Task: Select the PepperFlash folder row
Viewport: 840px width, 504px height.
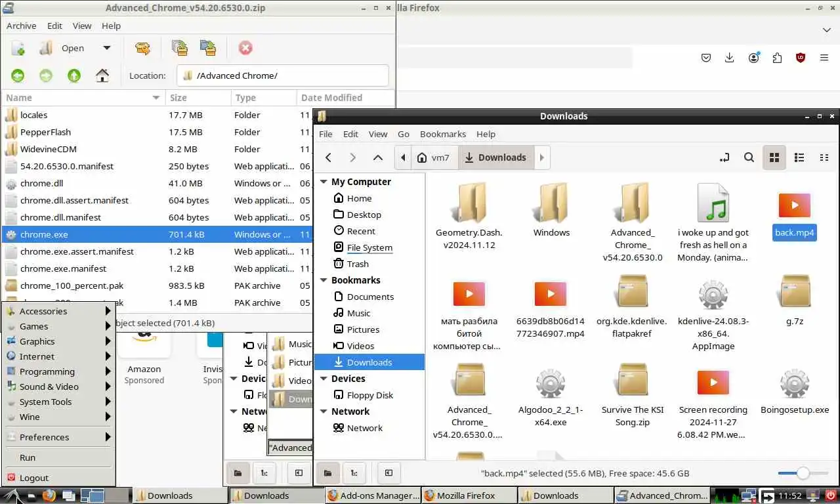Action: pyautogui.click(x=157, y=132)
